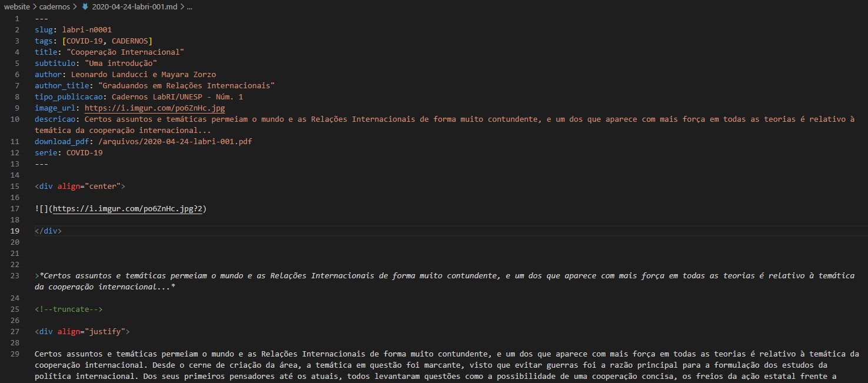Click the closing div tag on line 19

(x=48, y=231)
